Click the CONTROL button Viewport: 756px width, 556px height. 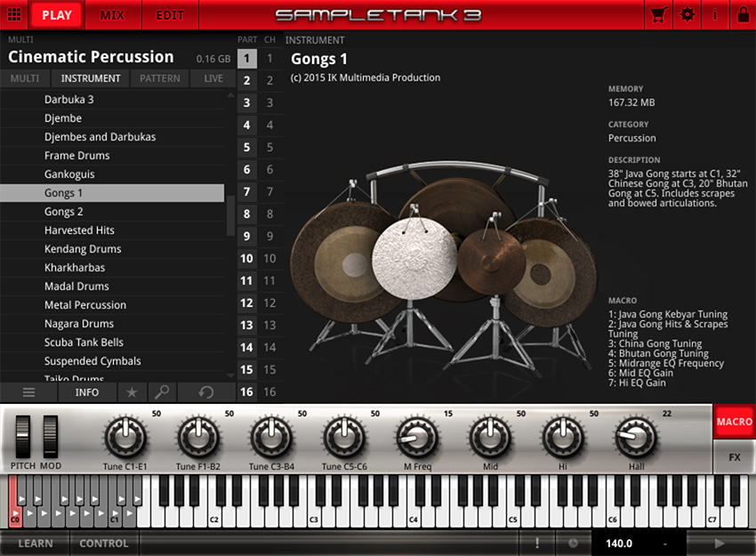tap(104, 543)
